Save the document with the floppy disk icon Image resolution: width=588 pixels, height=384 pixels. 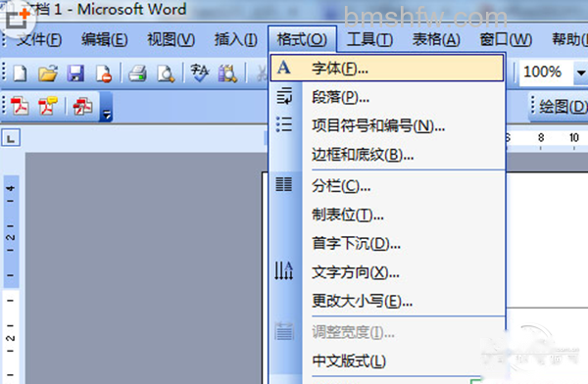(x=75, y=72)
